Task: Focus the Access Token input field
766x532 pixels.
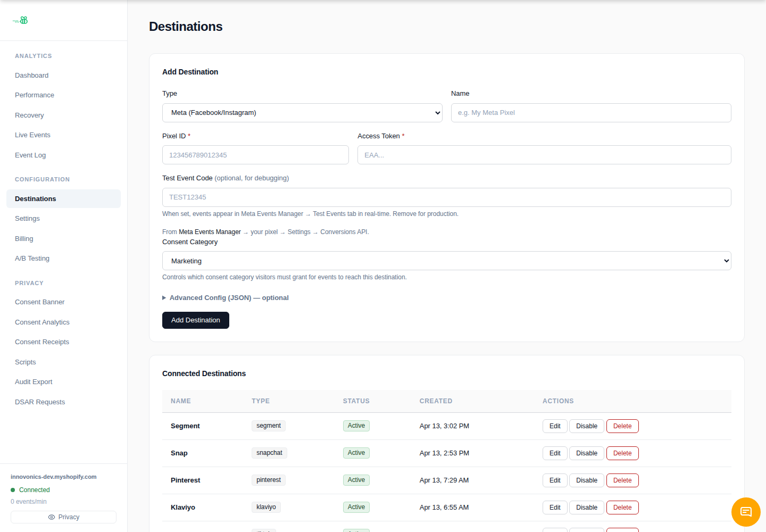Action: point(544,155)
